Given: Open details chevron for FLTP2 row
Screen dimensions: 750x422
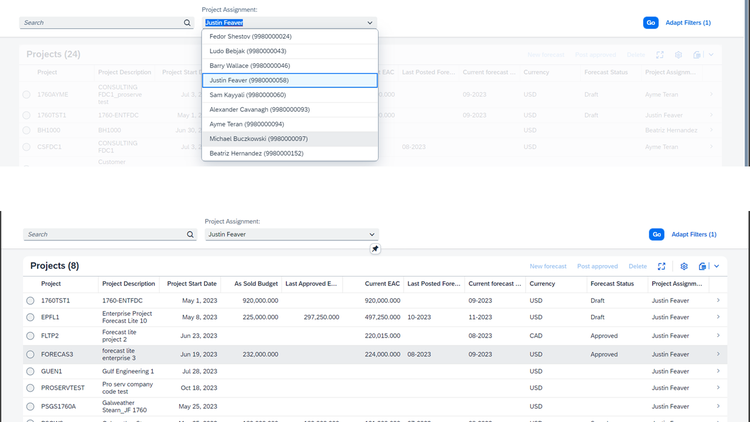Looking at the screenshot, I should [718, 335].
